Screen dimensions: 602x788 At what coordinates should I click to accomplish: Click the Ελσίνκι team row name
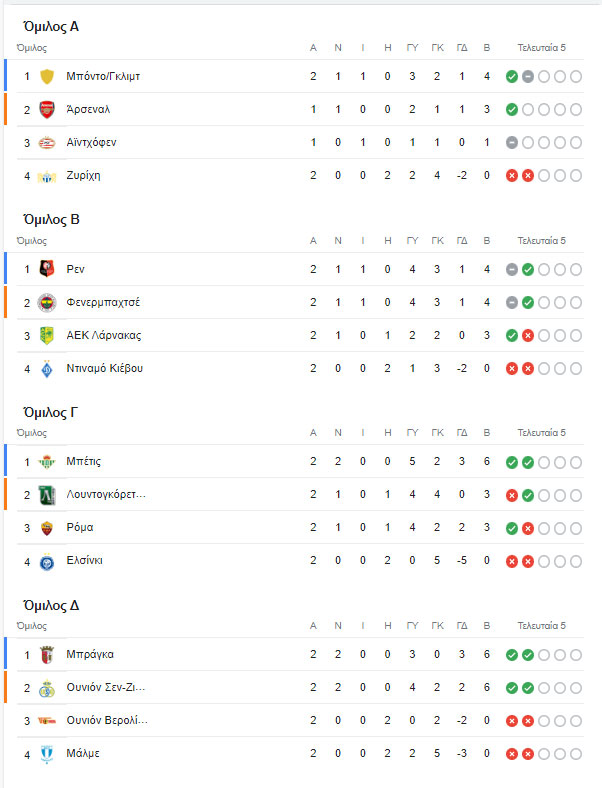coord(83,560)
